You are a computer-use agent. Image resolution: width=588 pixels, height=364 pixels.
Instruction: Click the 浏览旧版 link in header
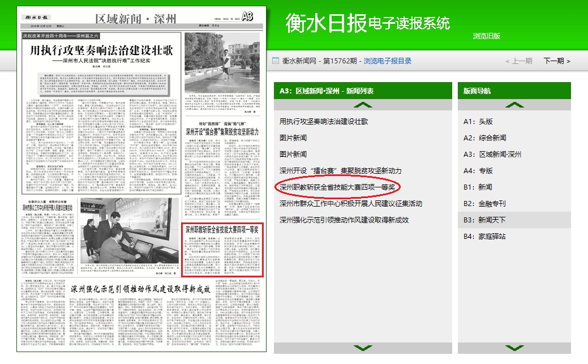click(487, 36)
